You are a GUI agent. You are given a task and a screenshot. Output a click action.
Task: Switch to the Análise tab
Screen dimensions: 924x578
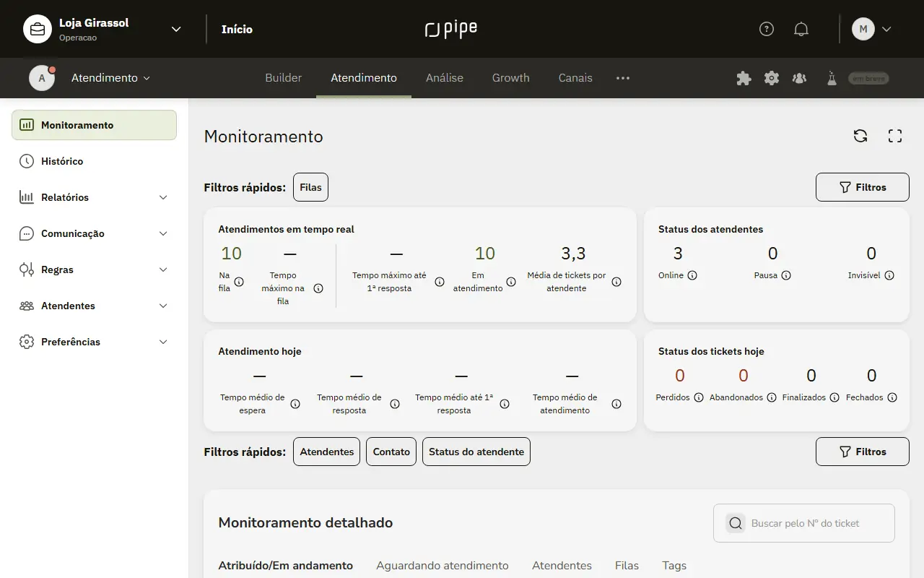tap(445, 78)
